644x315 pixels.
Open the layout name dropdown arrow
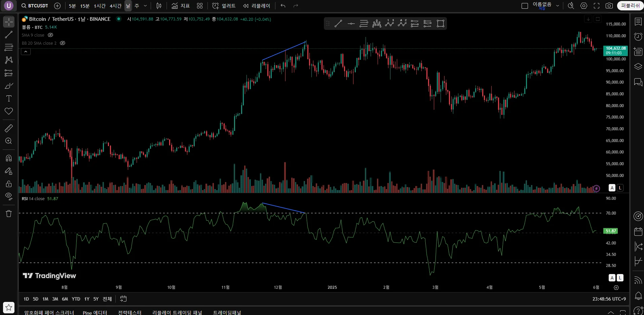tap(558, 6)
